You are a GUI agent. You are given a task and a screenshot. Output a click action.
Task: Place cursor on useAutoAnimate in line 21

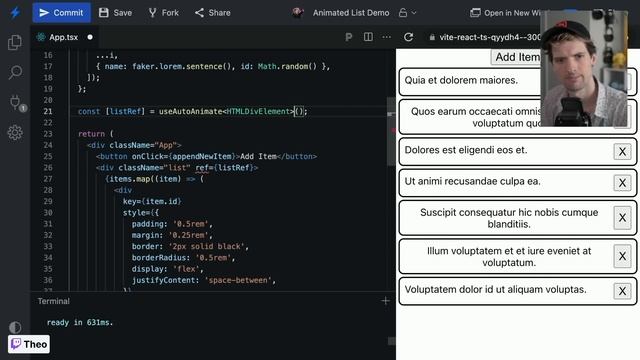pyautogui.click(x=191, y=111)
